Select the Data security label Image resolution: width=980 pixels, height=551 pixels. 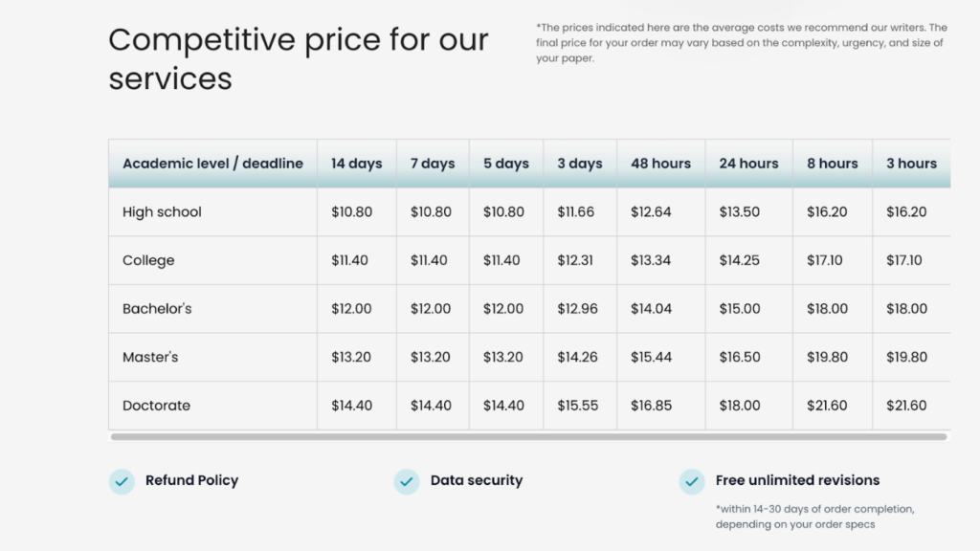(x=477, y=480)
